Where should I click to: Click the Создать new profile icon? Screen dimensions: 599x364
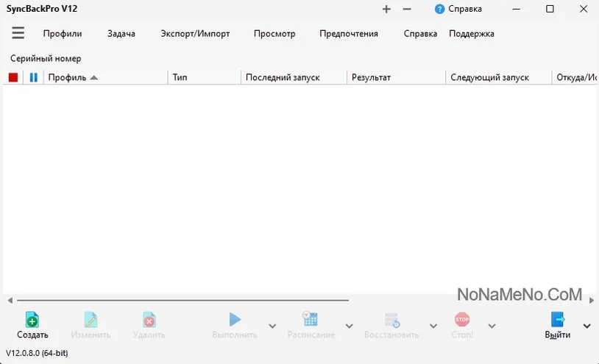tap(32, 320)
